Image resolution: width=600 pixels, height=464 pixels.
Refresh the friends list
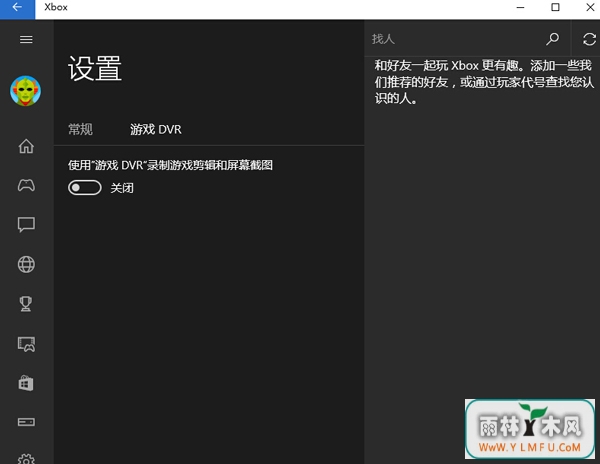point(589,39)
